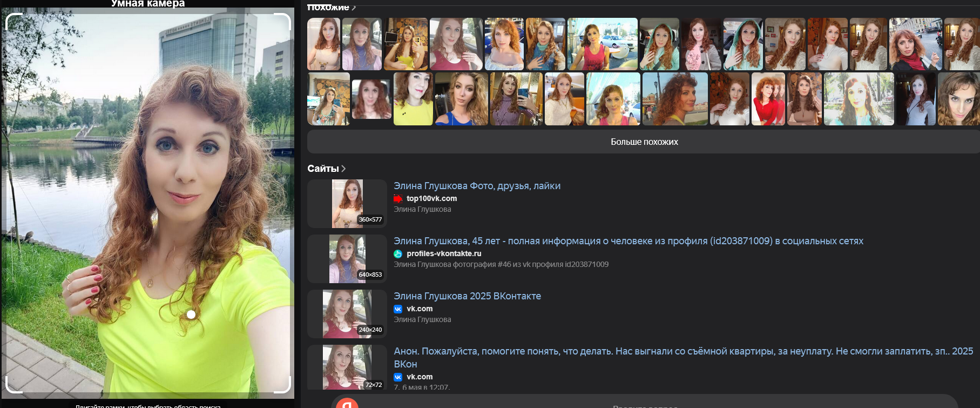
Task: Click the bottom-left corner of the crop frame
Action: point(13,385)
